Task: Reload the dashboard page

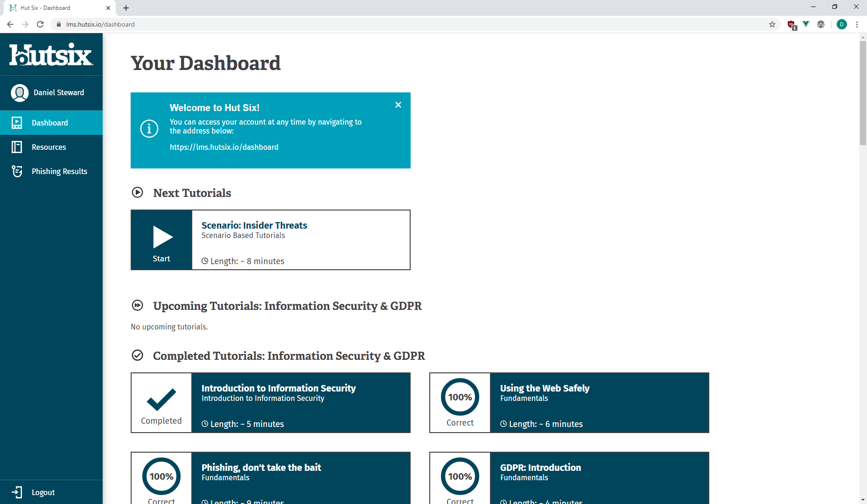Action: tap(40, 24)
